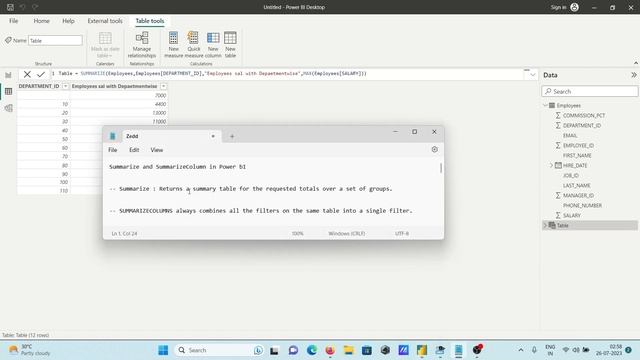Create a New column

click(x=213, y=44)
